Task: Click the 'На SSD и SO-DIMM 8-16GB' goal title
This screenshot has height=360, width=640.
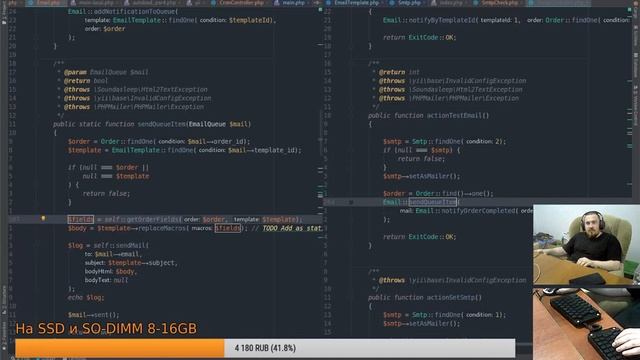Action: point(106,329)
